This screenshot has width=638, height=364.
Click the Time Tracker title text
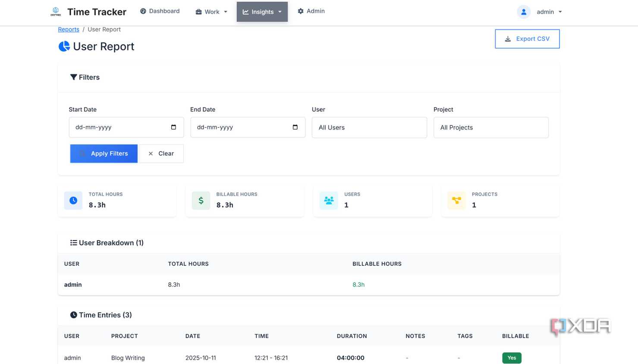97,12
